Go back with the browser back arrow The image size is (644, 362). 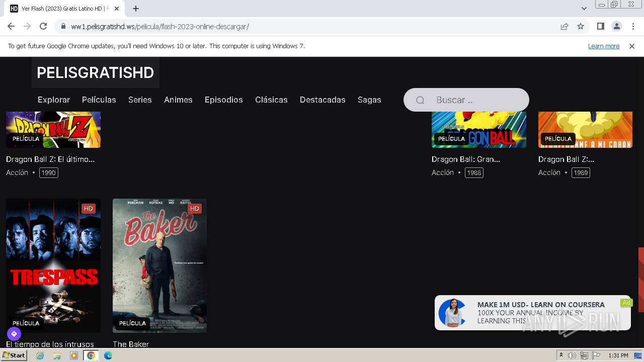click(x=11, y=26)
